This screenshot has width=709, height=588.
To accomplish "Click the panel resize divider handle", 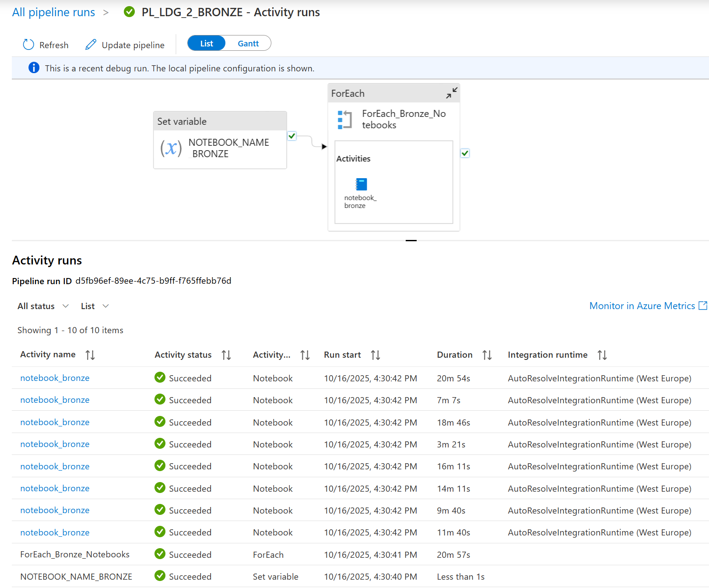I will coord(411,240).
